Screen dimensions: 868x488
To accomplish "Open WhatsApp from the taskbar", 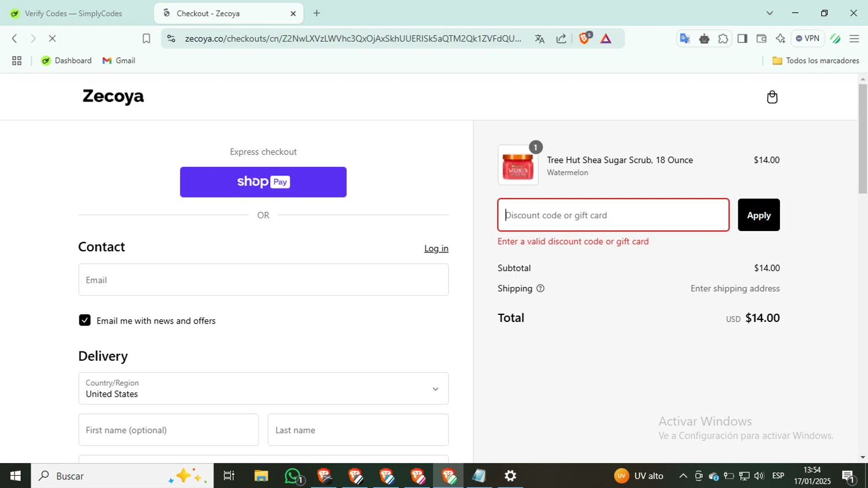I will 293,476.
